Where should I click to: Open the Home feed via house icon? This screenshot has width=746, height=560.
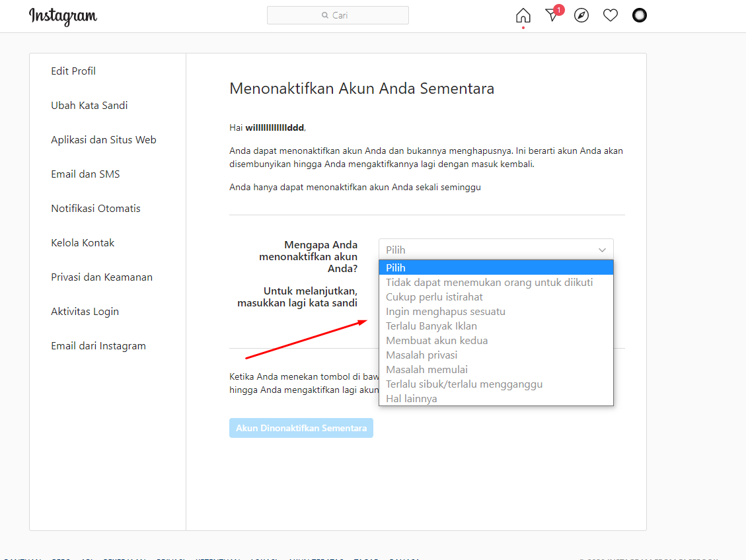click(x=522, y=15)
